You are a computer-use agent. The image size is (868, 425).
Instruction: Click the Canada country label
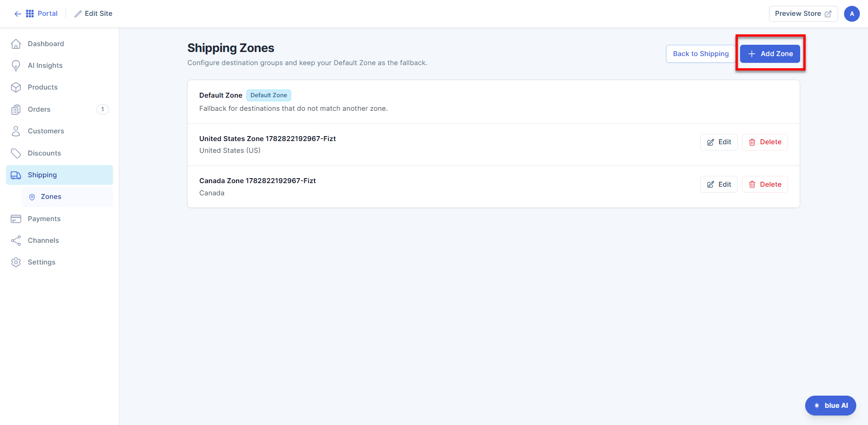pos(212,193)
